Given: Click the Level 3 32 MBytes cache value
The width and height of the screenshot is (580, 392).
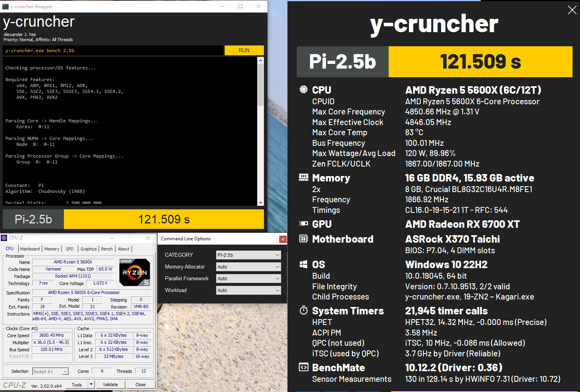Looking at the screenshot, I should (x=114, y=356).
